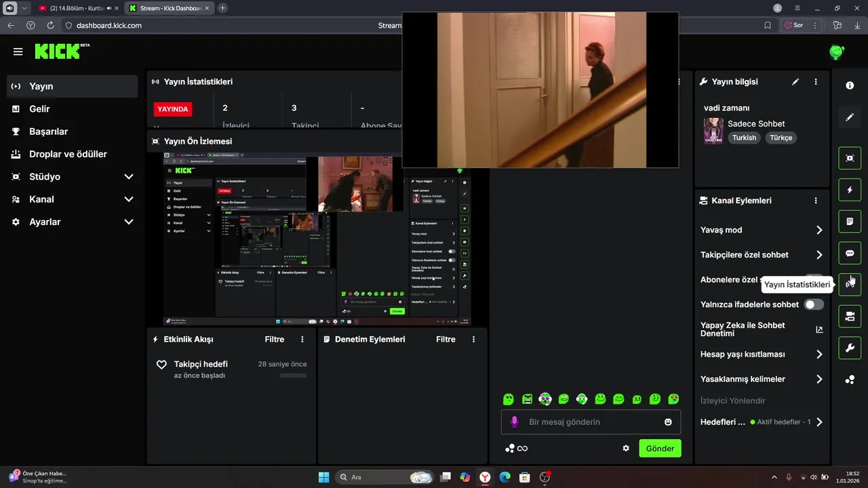Click Filtre in Denetim Eylemleri panel

pyautogui.click(x=446, y=339)
